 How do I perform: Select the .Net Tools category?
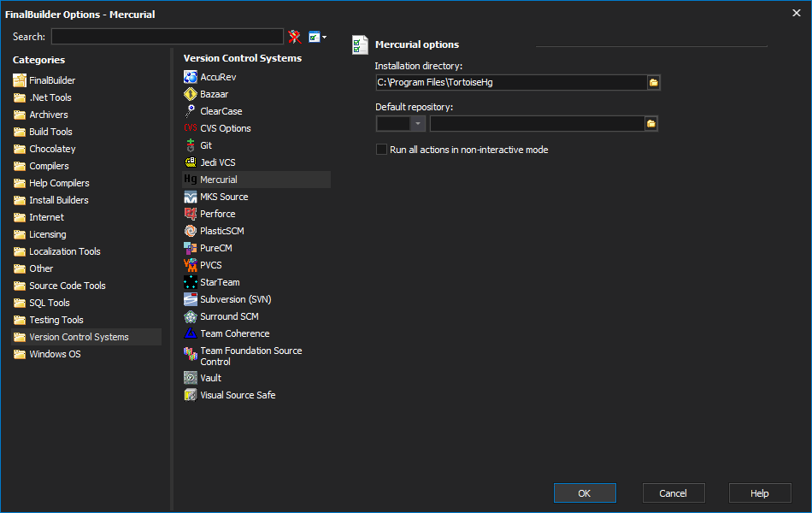point(50,97)
